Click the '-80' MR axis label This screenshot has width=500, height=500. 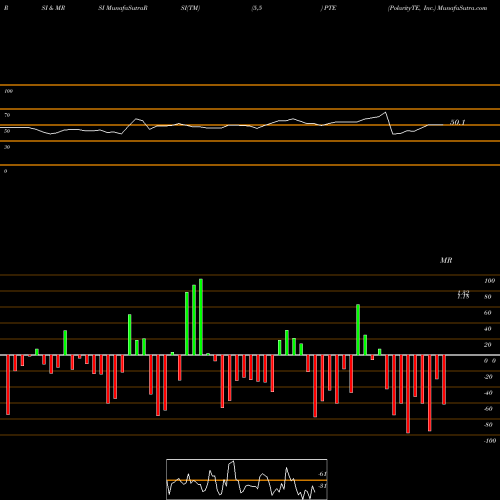coord(488,425)
